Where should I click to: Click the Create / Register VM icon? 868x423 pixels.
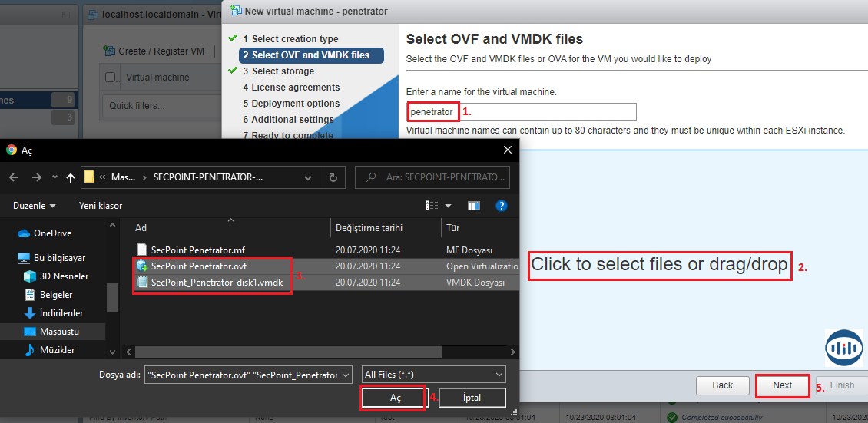[109, 51]
